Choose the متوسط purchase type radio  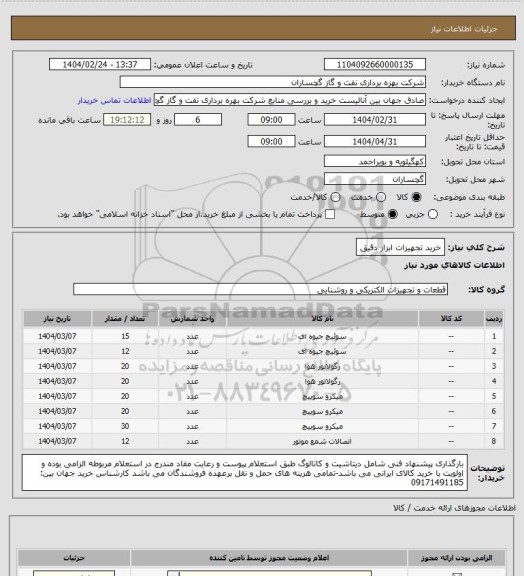(393, 214)
